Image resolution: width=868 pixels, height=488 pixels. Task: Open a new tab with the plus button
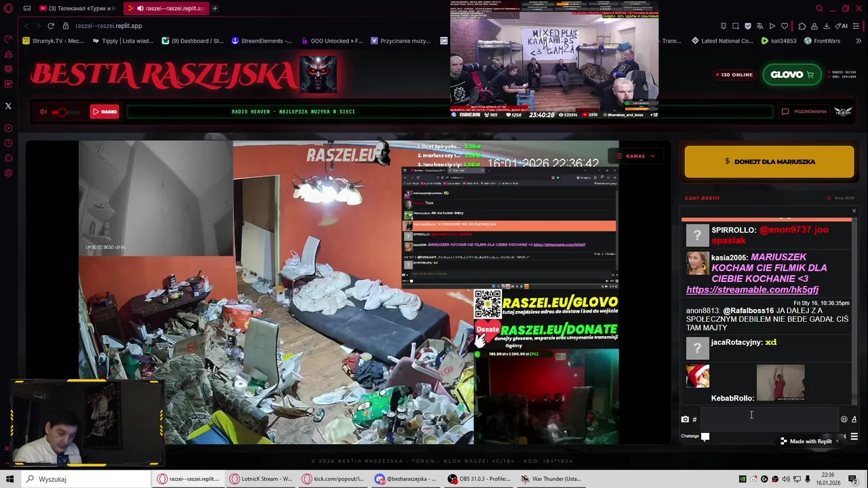pyautogui.click(x=215, y=8)
